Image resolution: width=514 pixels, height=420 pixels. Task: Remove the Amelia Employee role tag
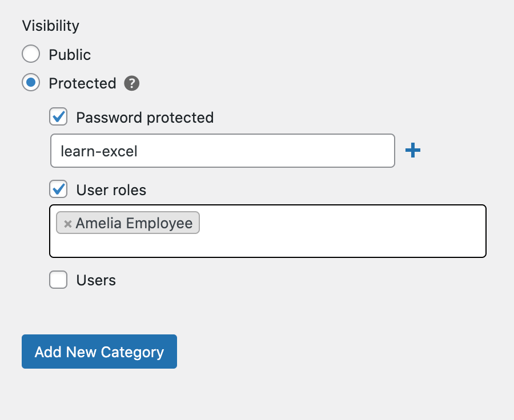click(67, 224)
